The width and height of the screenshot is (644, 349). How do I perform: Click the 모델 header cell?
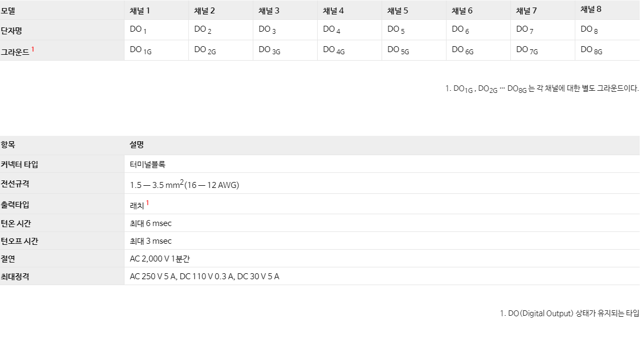point(8,10)
